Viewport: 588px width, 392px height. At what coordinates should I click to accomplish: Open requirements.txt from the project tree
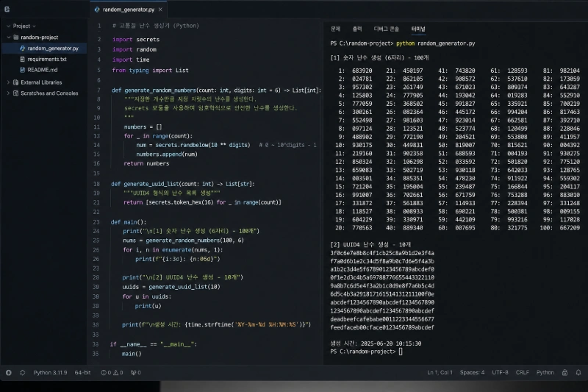point(47,60)
